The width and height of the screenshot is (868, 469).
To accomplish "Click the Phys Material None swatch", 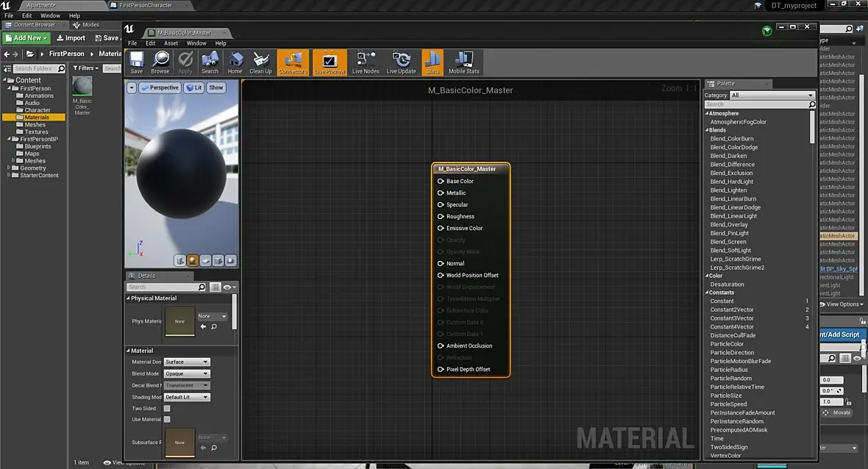I will pyautogui.click(x=179, y=321).
